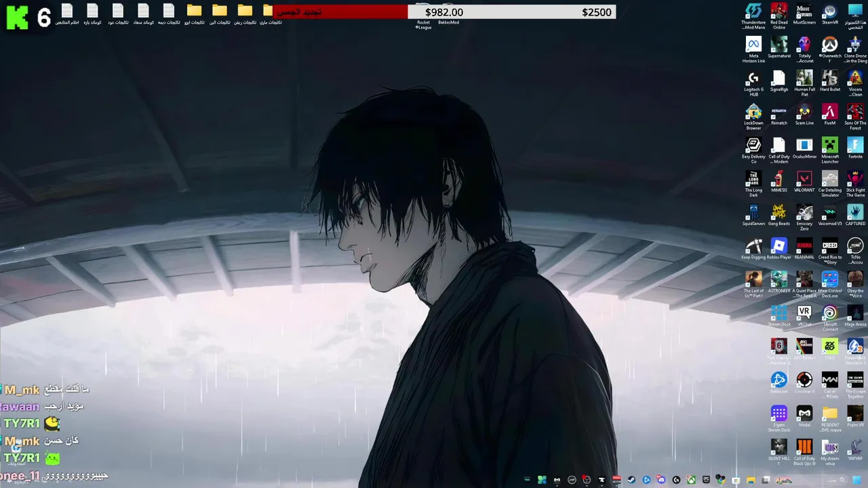Open The Long Dark shortcut

pos(753,184)
